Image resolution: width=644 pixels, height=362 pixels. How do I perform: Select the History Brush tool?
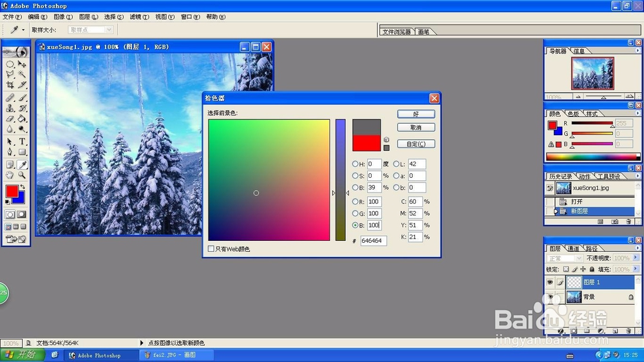point(22,108)
